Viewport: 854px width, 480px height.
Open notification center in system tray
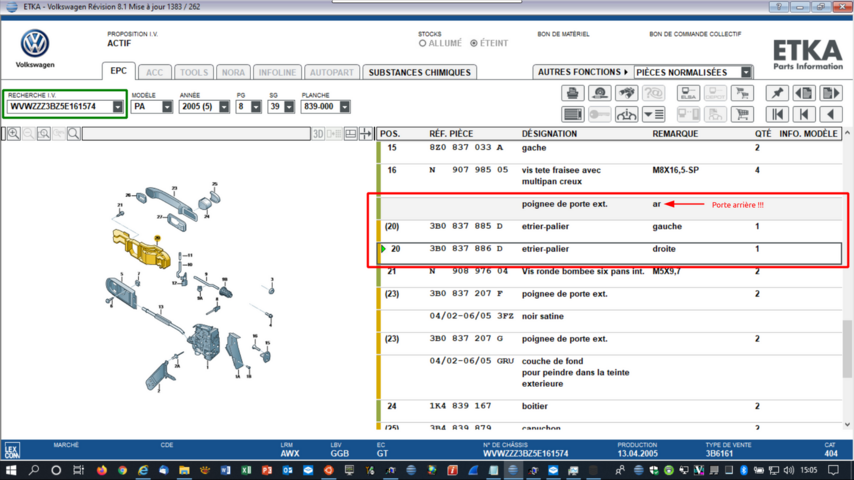[x=833, y=470]
